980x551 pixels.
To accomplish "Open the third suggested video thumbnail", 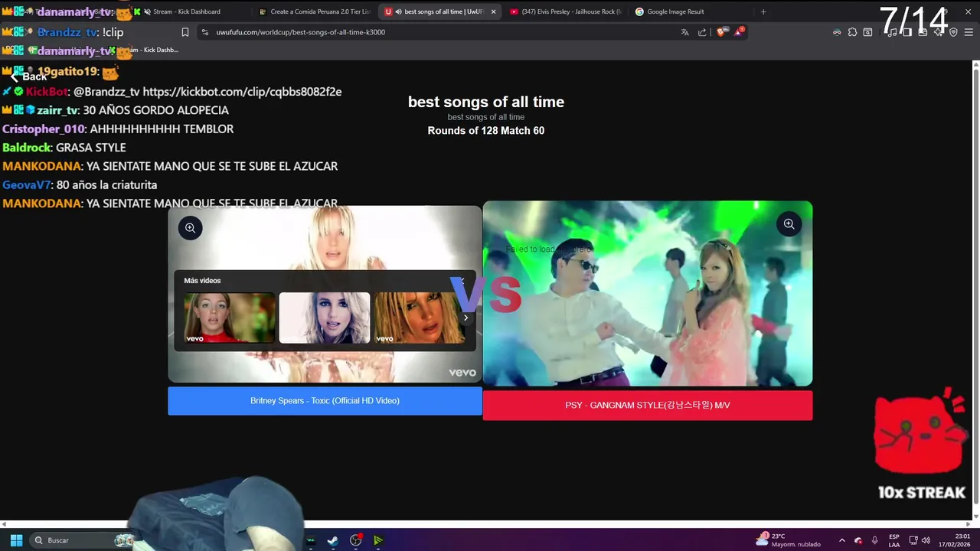I will click(x=420, y=318).
